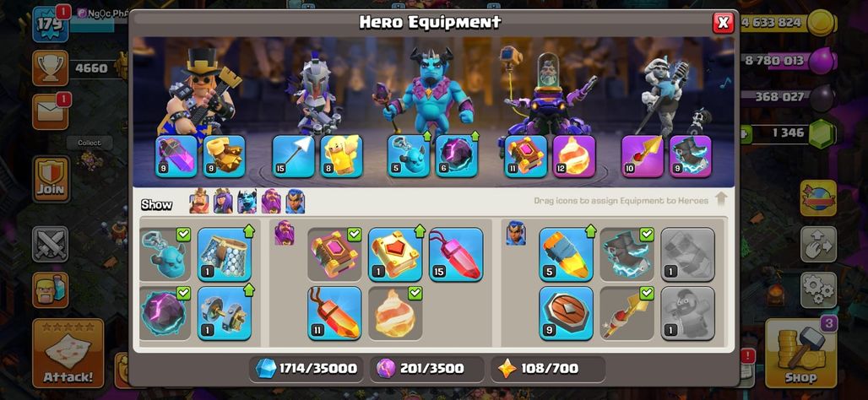The height and width of the screenshot is (400, 868).
Task: Open the Shop button
Action: point(800,354)
